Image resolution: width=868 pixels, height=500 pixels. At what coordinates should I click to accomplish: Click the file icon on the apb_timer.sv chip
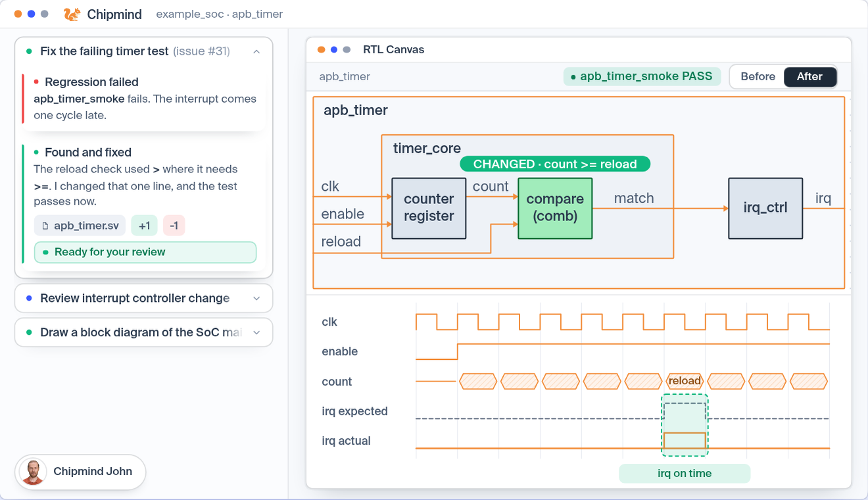pos(45,226)
